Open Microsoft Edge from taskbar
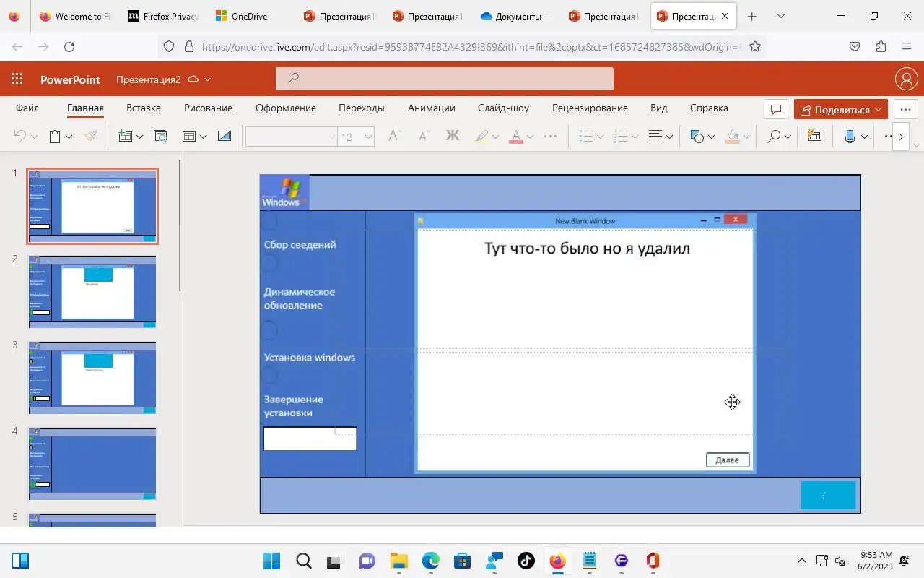This screenshot has height=578, width=924. [431, 561]
